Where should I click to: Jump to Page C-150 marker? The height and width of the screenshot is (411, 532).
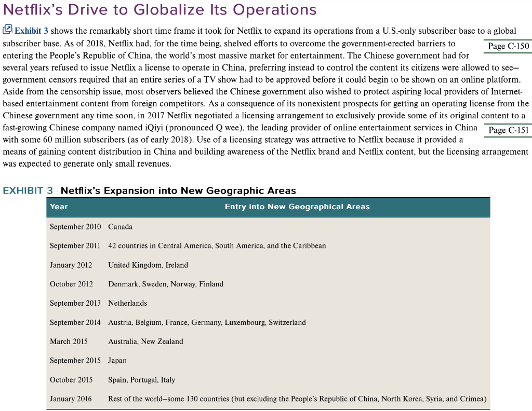[508, 46]
